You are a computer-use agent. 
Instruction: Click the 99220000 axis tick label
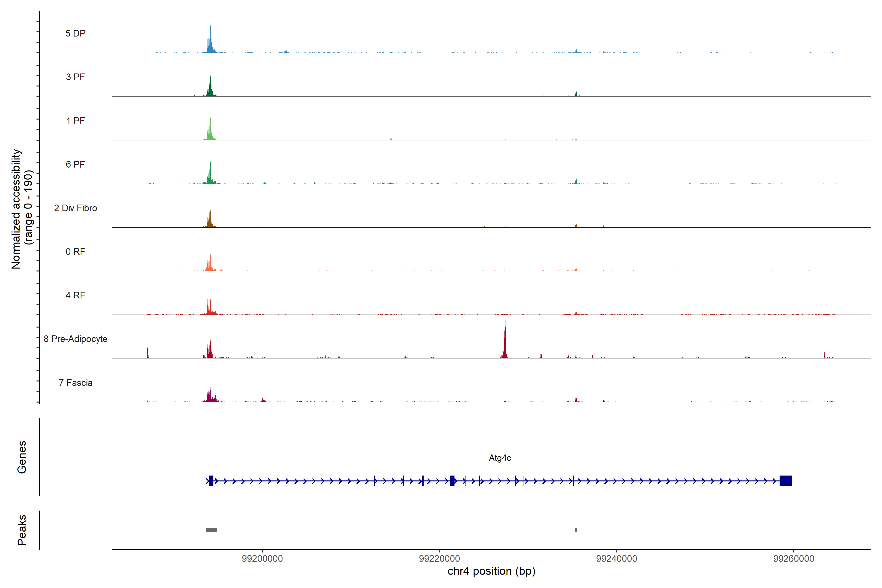pos(439,559)
